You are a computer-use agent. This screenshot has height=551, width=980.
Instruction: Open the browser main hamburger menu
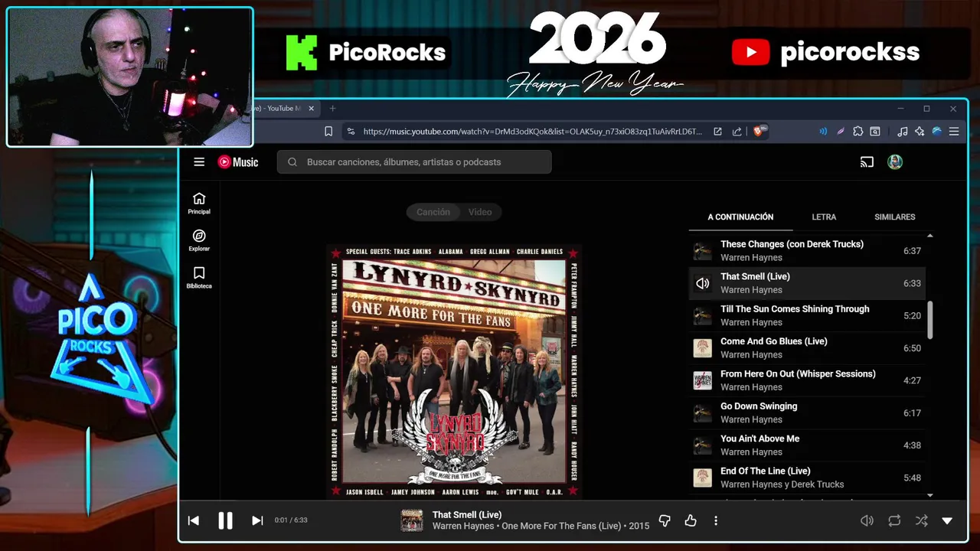[x=954, y=132]
